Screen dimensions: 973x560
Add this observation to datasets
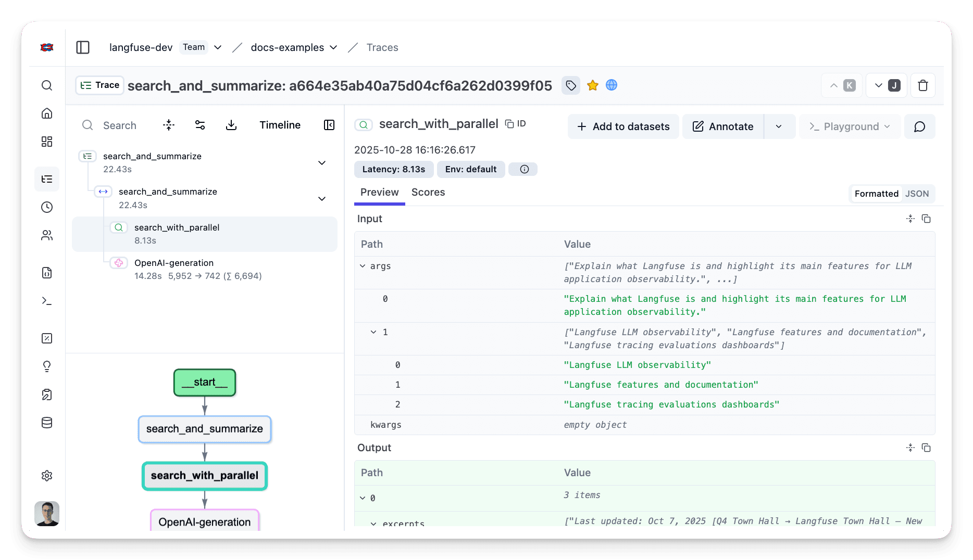[623, 126]
